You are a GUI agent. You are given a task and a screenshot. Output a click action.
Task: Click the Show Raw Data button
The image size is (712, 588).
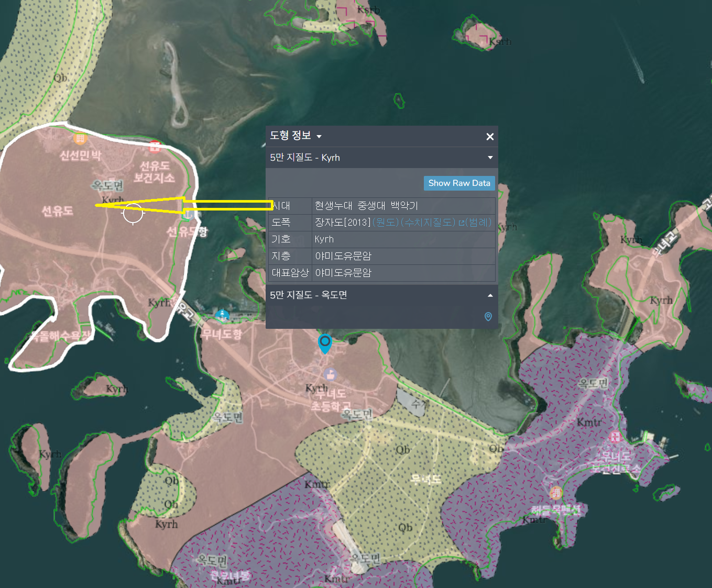[459, 183]
